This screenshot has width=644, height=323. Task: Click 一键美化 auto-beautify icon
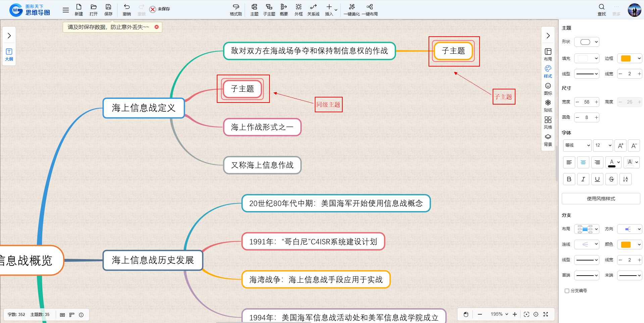[351, 7]
